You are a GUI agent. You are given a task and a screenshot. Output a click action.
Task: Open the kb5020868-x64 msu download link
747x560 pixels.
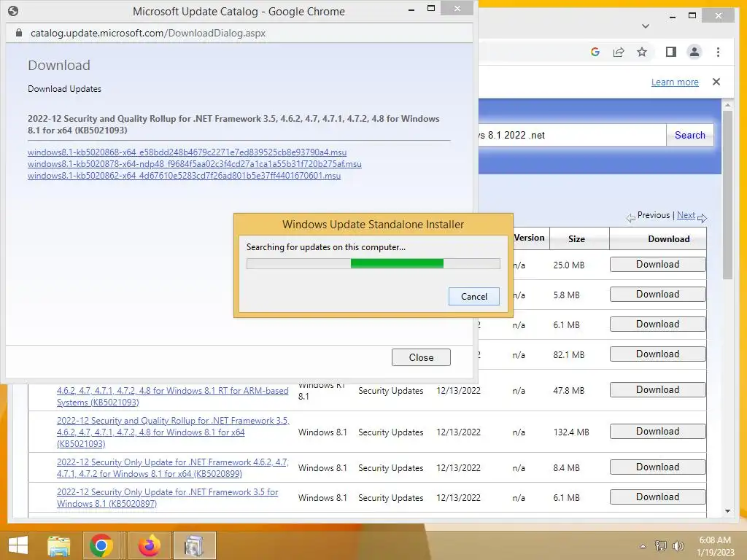187,152
